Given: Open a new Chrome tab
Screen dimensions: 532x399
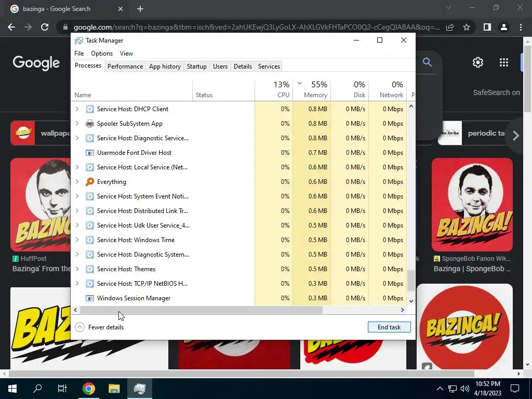Looking at the screenshot, I should 140,9.
